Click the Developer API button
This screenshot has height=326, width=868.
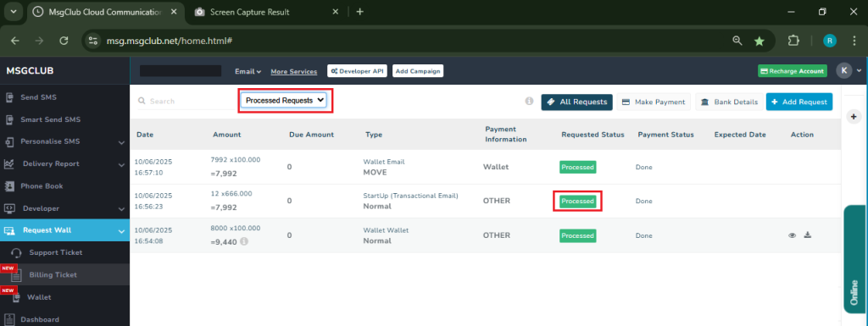357,71
